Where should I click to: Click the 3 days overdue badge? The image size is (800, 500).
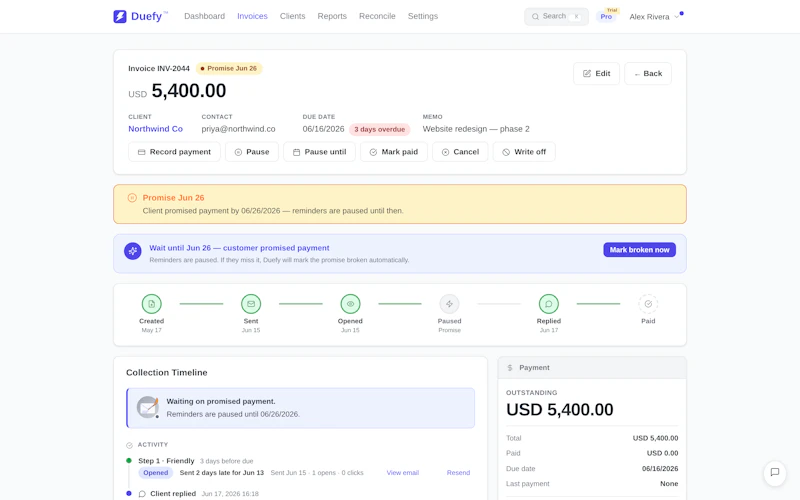tap(380, 130)
